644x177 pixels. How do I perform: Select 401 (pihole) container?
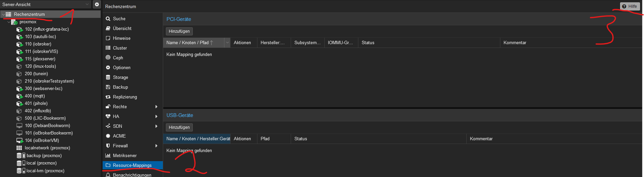pos(36,104)
